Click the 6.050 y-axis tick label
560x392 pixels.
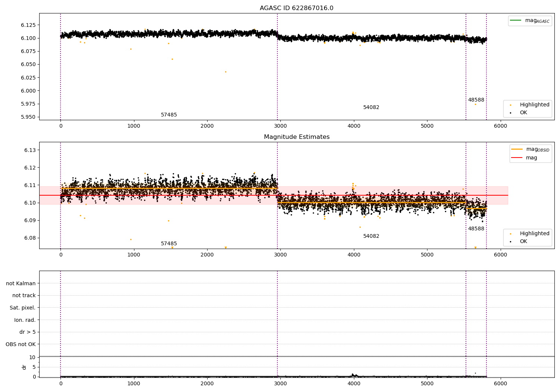28,64
